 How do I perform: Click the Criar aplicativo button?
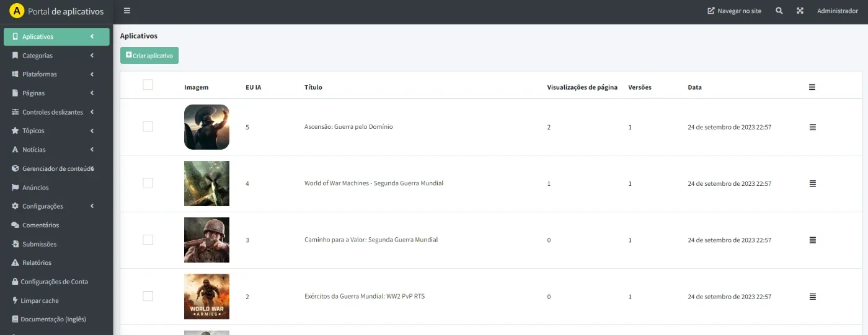click(x=149, y=55)
